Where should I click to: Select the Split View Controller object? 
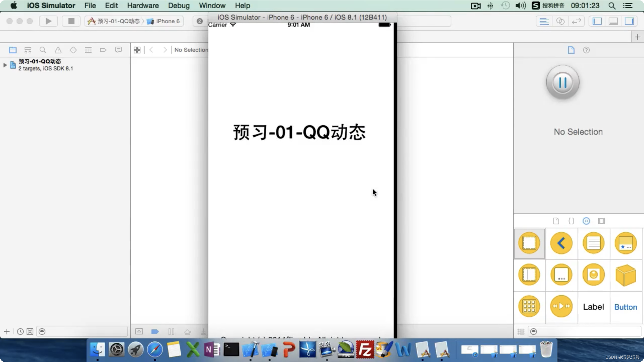[529, 275]
